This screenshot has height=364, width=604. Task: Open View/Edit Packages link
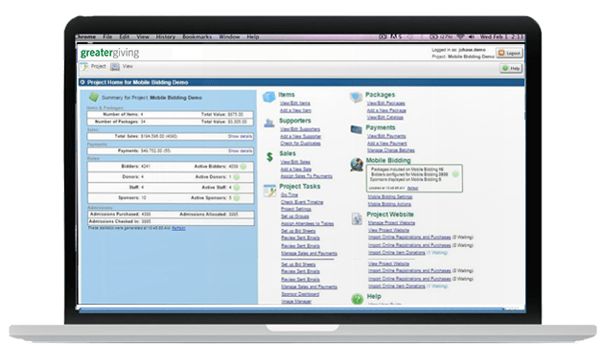tap(386, 103)
